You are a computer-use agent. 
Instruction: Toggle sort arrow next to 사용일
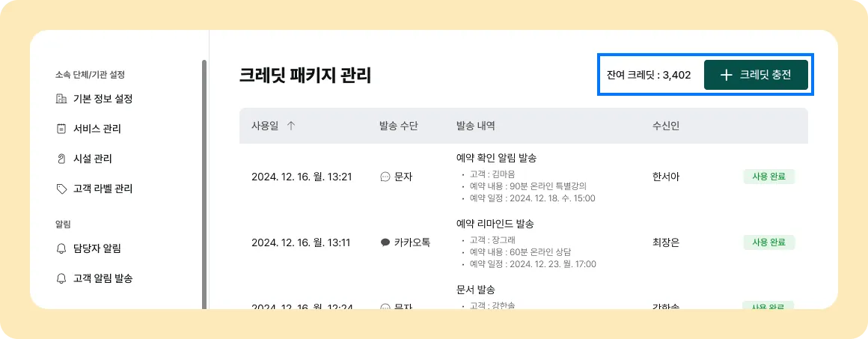(291, 126)
